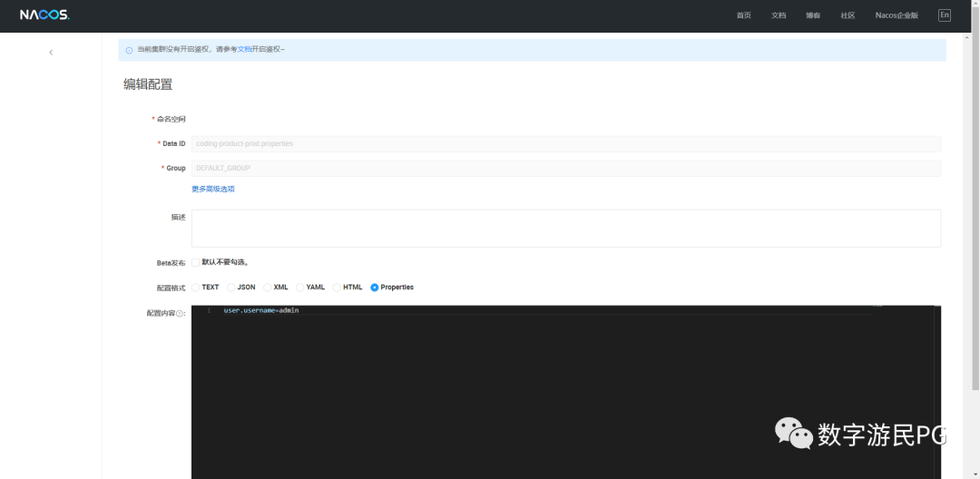Switch language with the En button
This screenshot has width=980, height=479.
(945, 15)
